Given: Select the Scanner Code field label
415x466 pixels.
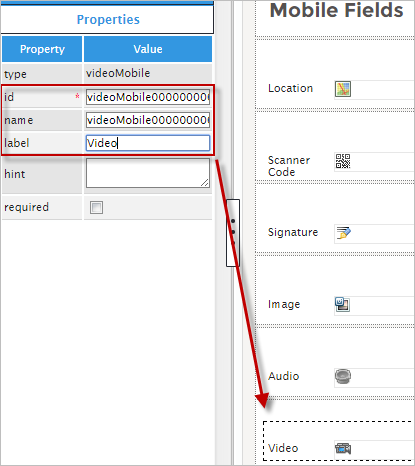Looking at the screenshot, I should pos(289,166).
